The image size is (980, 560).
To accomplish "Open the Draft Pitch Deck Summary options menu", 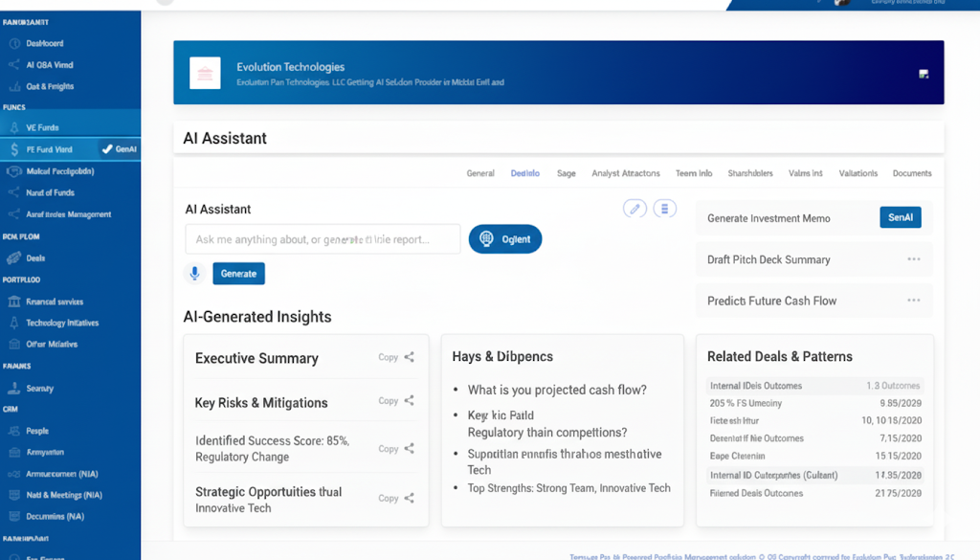I will (914, 259).
